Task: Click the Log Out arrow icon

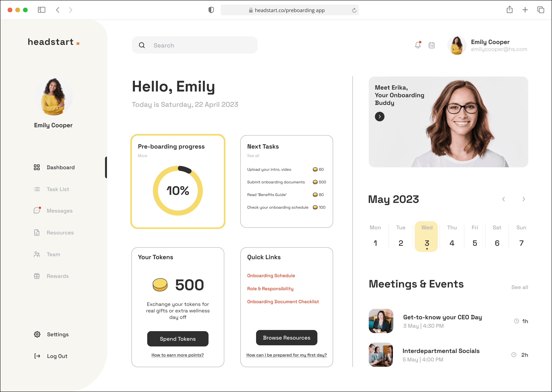Action: coord(37,356)
